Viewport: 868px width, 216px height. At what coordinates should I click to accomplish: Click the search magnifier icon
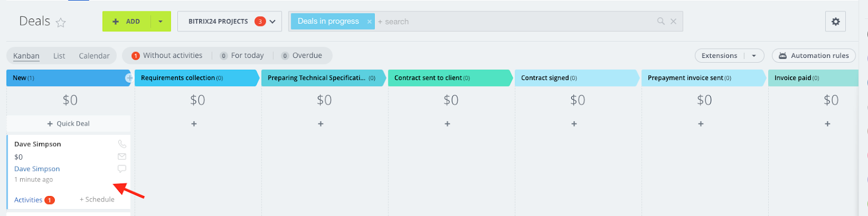point(661,21)
